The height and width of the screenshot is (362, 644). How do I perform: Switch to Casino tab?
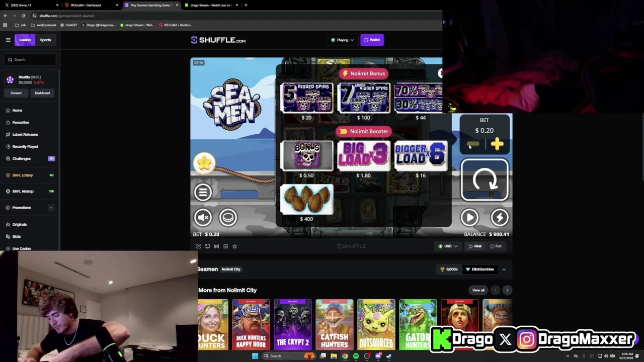(x=25, y=40)
